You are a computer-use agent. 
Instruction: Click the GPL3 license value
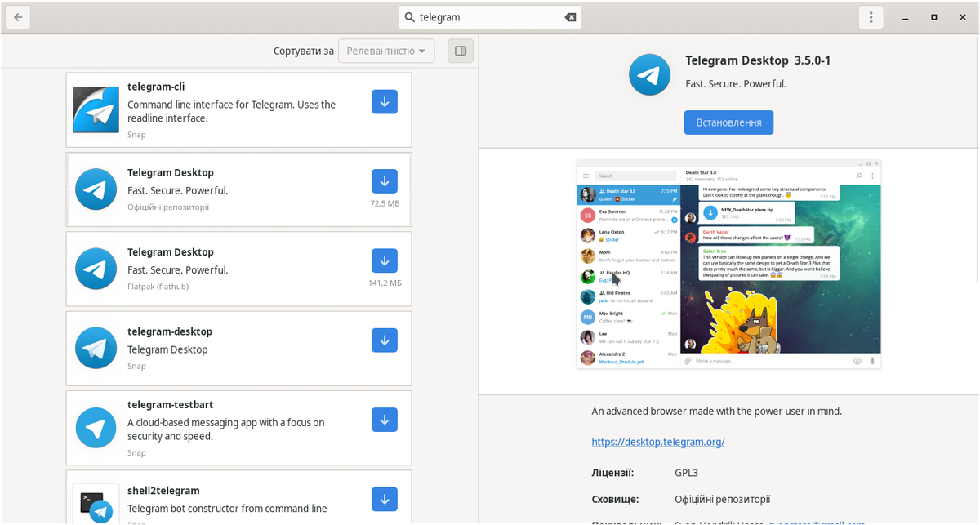686,473
